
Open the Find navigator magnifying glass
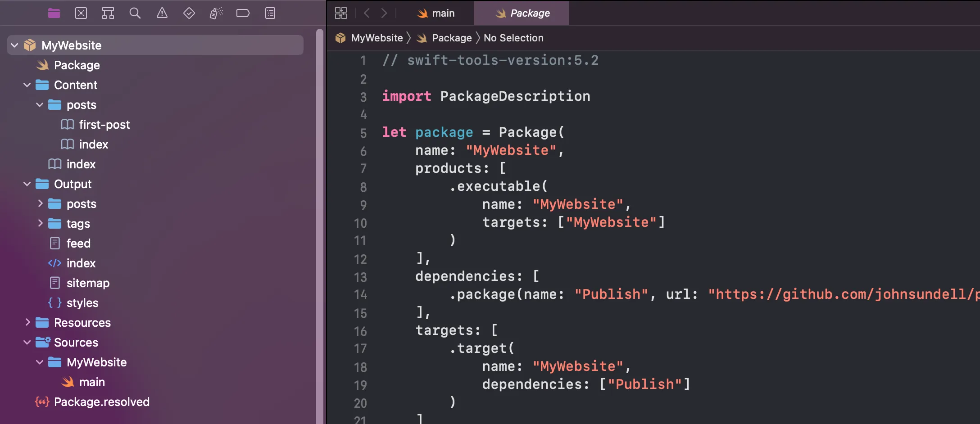point(135,13)
